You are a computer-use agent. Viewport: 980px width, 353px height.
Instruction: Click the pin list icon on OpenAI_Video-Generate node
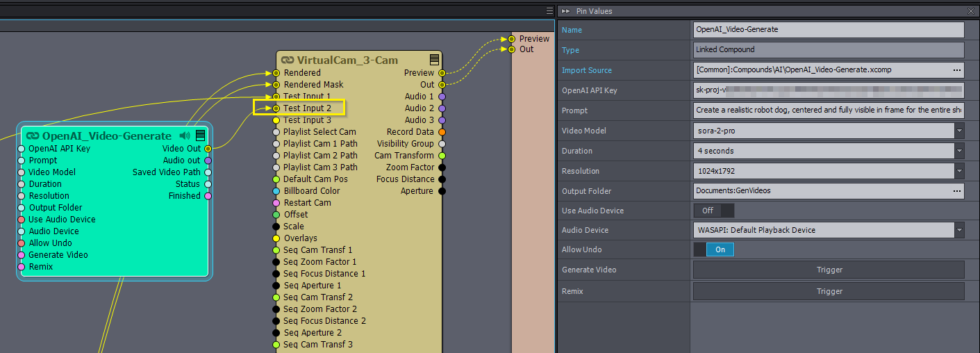point(200,136)
